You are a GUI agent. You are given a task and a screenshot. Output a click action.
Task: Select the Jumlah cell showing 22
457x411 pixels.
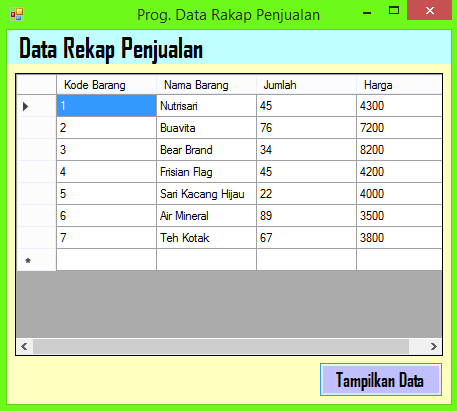click(306, 194)
